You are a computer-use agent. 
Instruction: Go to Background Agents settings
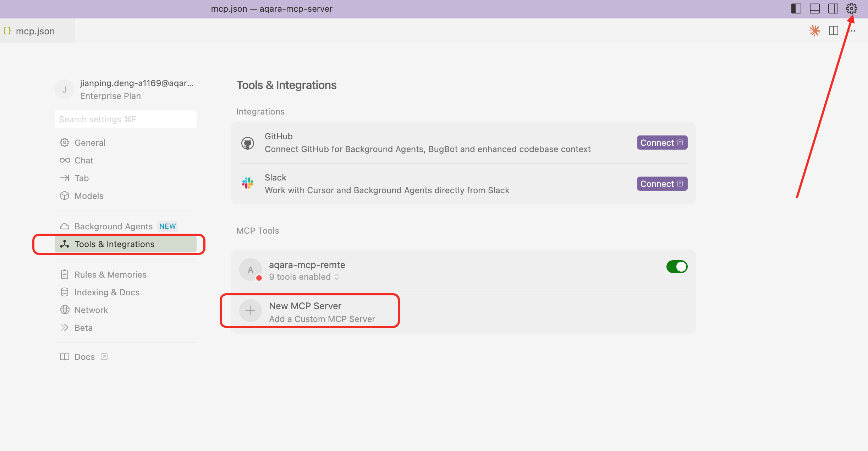(x=113, y=226)
